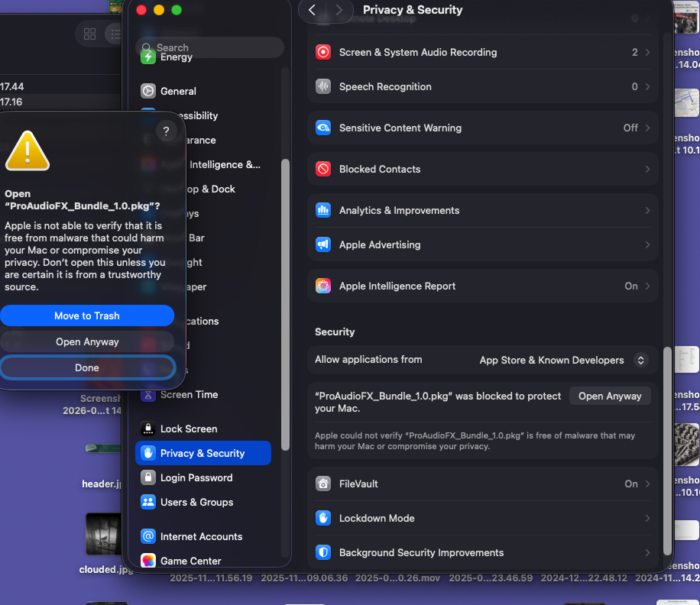Click the Blocked Contacts icon

tap(323, 169)
